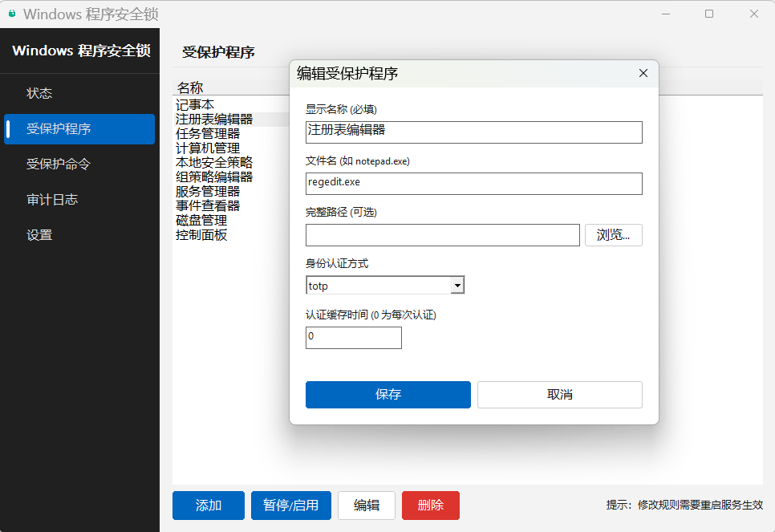
Task: Select 记事本 in the program list
Action: [196, 104]
